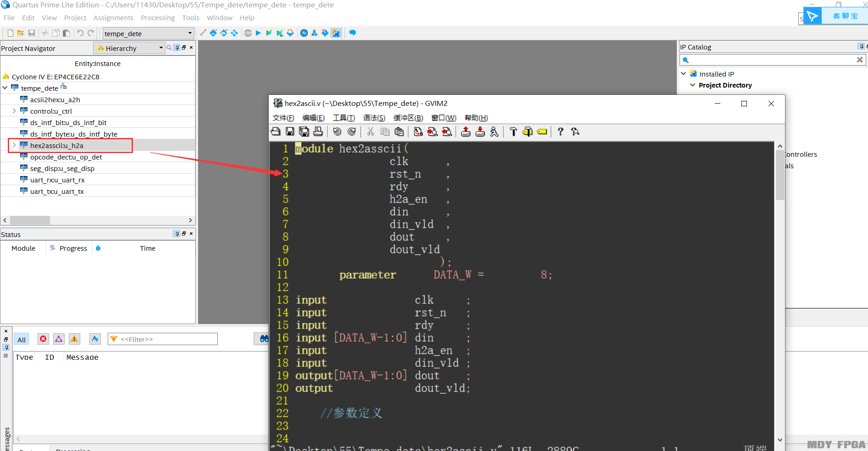Image resolution: width=868 pixels, height=451 pixels.
Task: Open file icon in GVIM toolbar
Action: [x=276, y=132]
